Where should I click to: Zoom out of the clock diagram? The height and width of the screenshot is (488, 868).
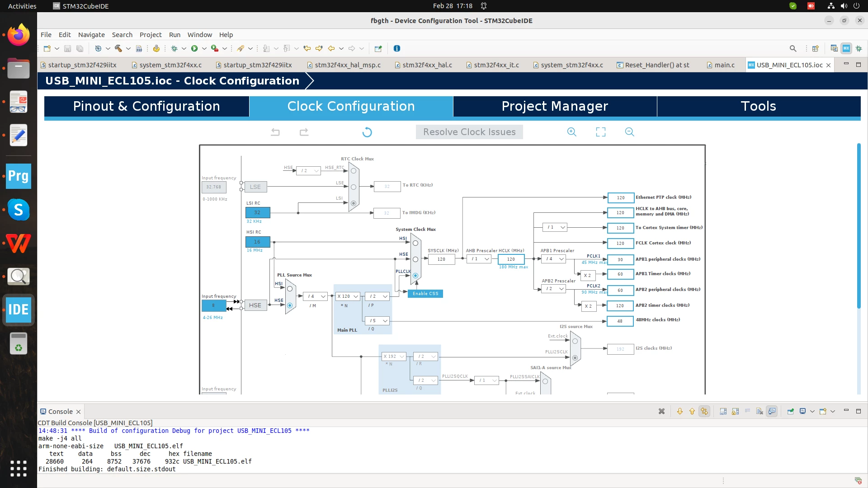click(x=630, y=132)
